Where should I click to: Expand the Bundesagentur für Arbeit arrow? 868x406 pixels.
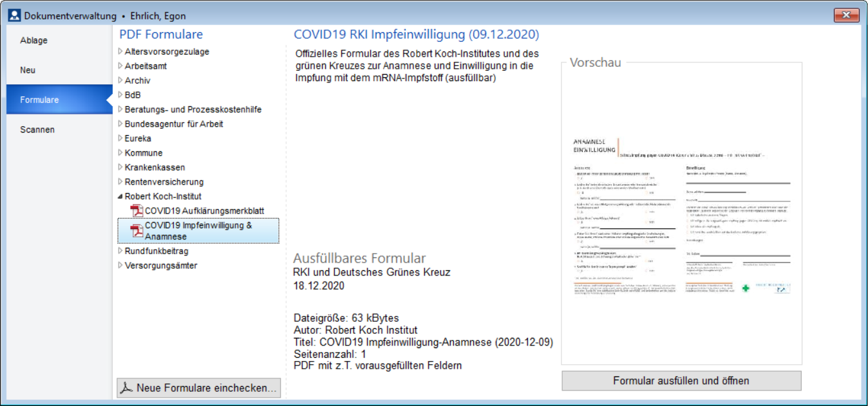click(120, 124)
